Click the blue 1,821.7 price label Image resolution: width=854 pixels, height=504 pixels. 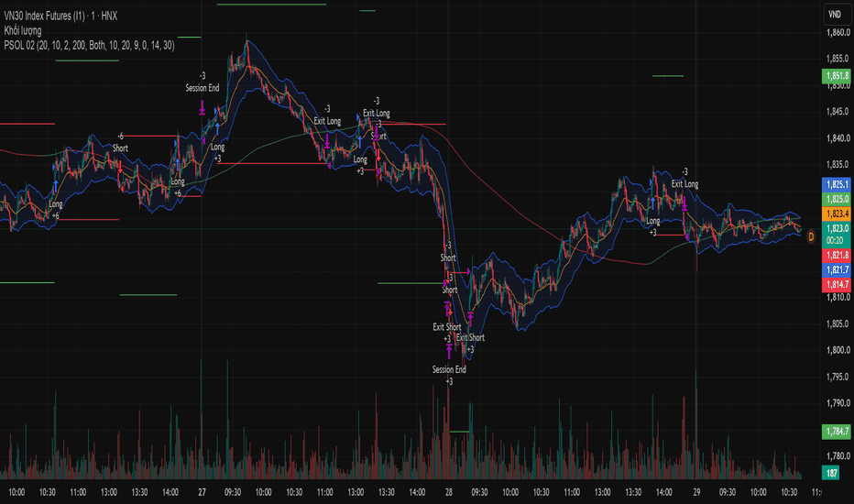coord(837,269)
